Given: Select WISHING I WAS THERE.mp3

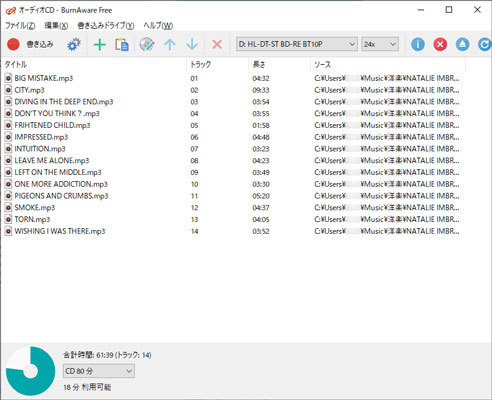Looking at the screenshot, I should tap(60, 231).
